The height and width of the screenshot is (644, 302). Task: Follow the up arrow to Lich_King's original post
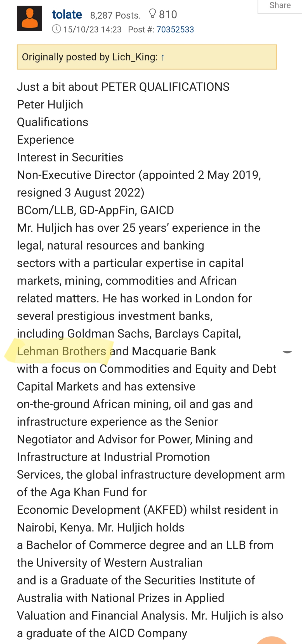pyautogui.click(x=163, y=57)
